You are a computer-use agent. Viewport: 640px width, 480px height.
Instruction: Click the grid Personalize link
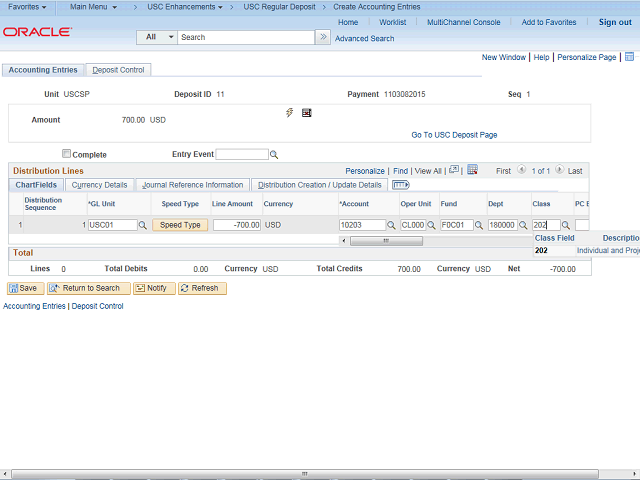tap(365, 171)
